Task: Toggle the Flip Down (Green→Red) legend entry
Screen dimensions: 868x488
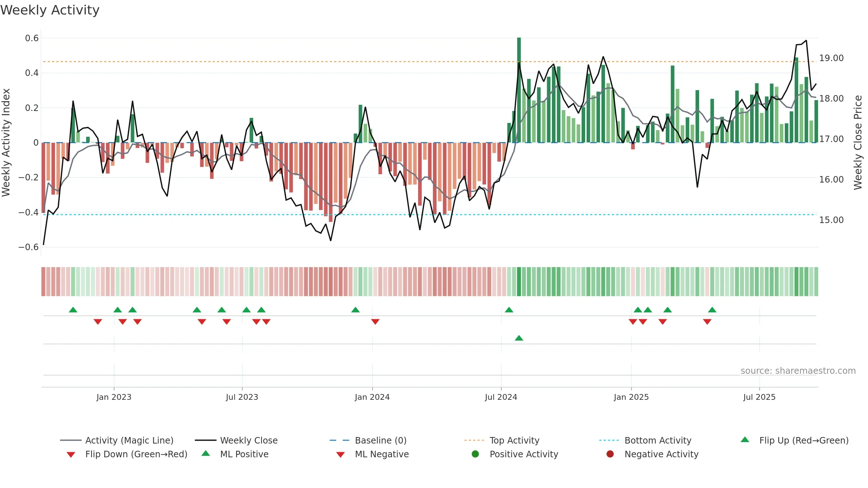Action: tap(127, 454)
